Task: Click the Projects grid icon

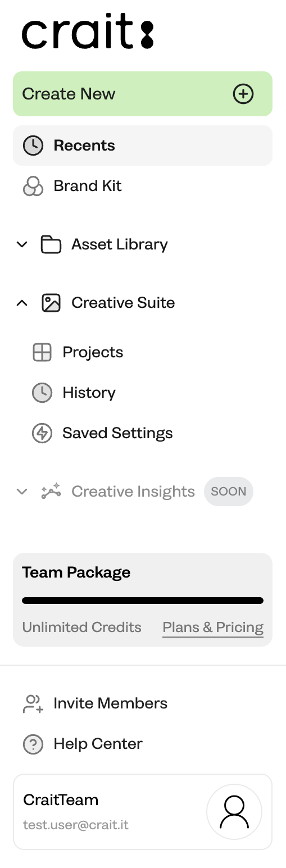Action: tap(42, 352)
